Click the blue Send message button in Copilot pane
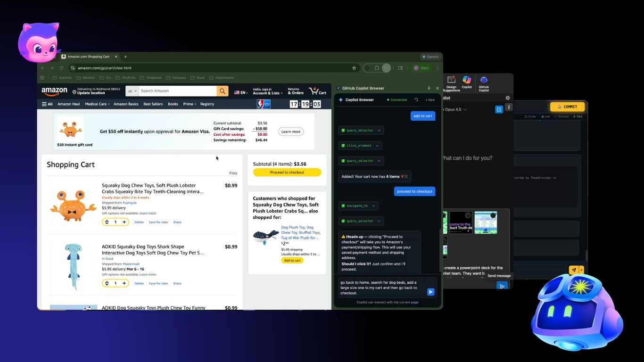Viewport: 644px width, 362px height. pyautogui.click(x=502, y=286)
